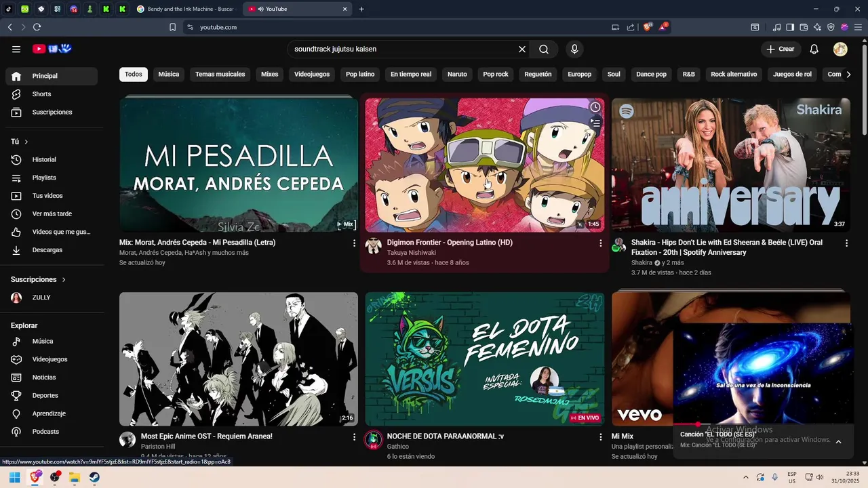This screenshot has width=868, height=488.
Task: Open Playlists in the sidebar
Action: pos(52,178)
